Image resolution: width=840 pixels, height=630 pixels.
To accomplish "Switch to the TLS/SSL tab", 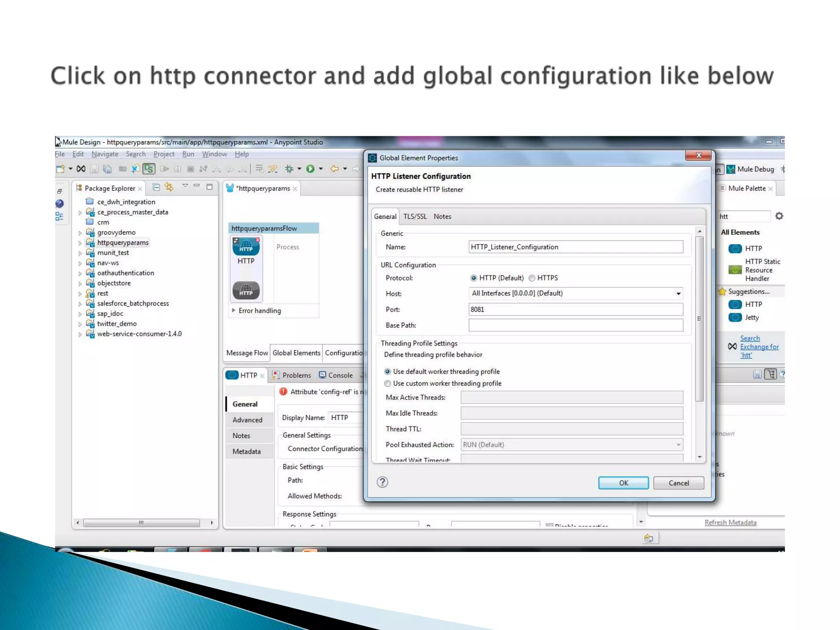I will coord(415,217).
